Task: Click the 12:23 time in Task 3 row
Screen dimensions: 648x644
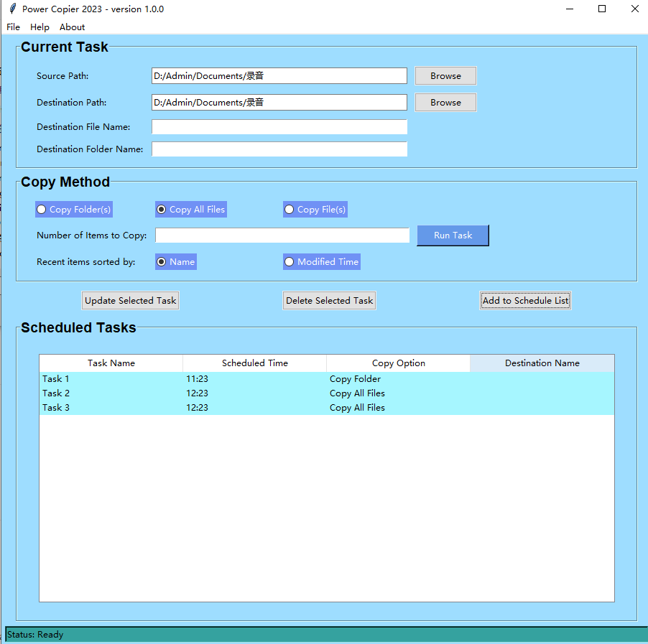Action: [197, 408]
